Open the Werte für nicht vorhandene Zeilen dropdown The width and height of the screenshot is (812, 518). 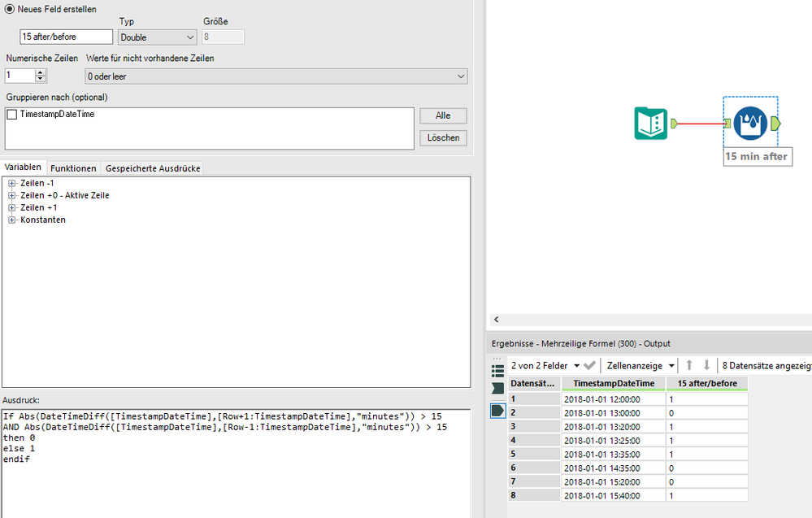tap(276, 76)
